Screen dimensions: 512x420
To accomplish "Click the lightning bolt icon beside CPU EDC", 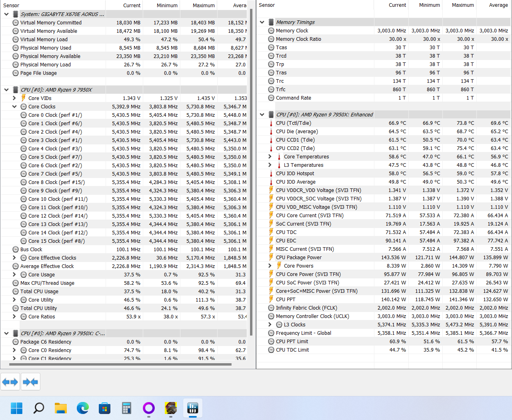I will pos(271,241).
